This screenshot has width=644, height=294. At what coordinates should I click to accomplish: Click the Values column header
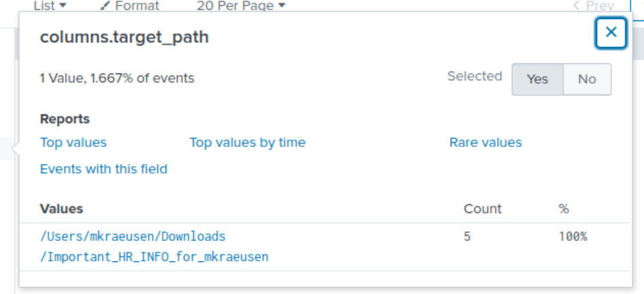tap(61, 209)
